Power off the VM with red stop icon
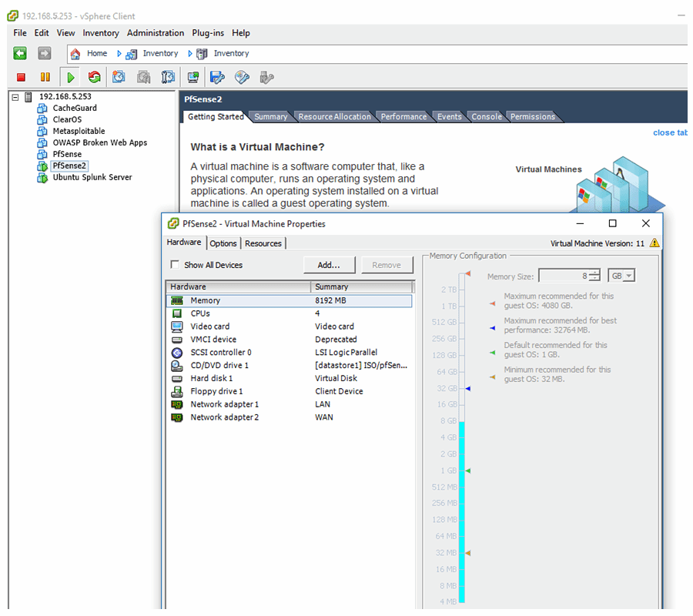 (21, 77)
